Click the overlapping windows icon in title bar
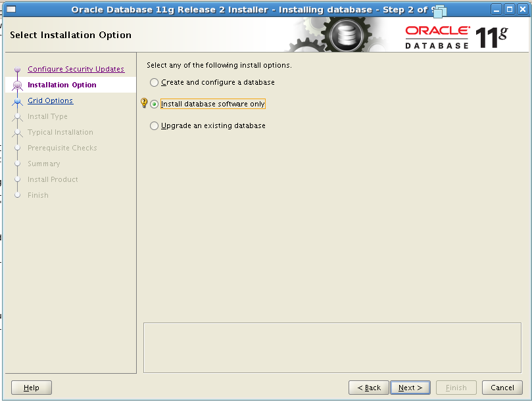 click(x=440, y=11)
